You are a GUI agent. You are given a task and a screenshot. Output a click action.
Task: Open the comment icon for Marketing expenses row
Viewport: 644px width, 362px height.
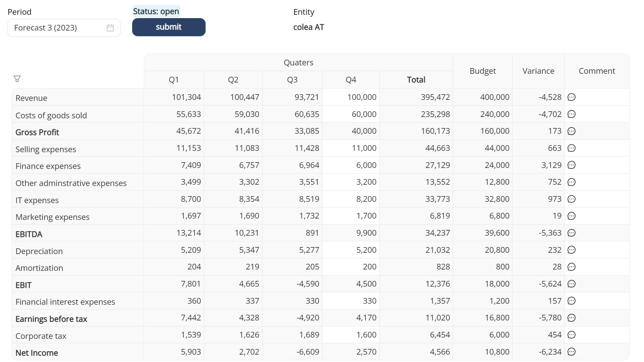coord(572,216)
